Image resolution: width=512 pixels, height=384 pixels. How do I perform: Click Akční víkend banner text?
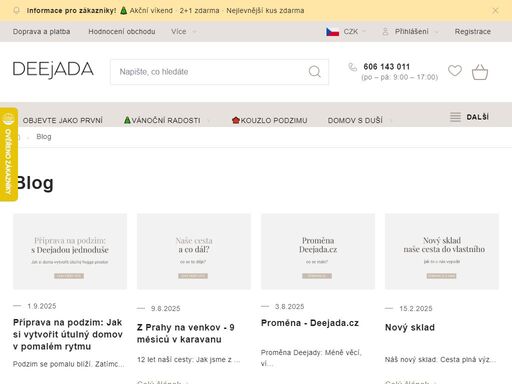pyautogui.click(x=151, y=11)
